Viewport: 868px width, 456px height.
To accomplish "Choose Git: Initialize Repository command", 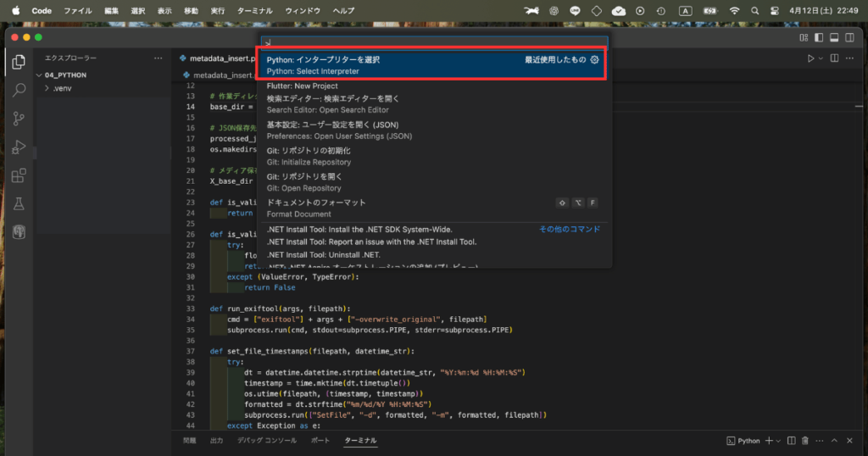I will [x=436, y=156].
